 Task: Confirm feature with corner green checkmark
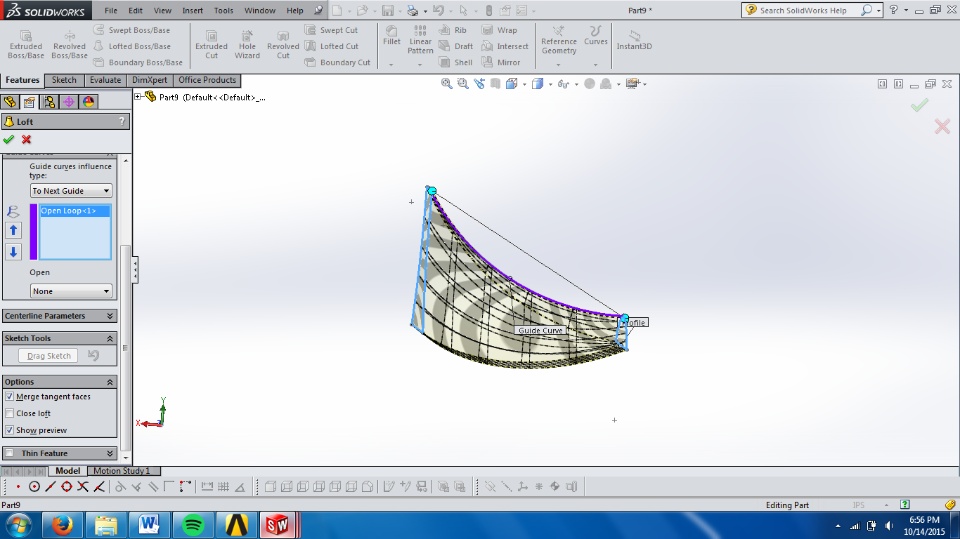click(x=919, y=105)
